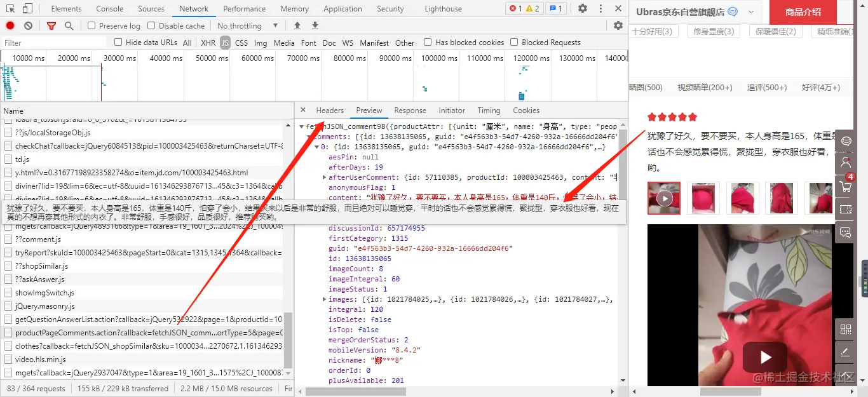868x397 pixels.
Task: Collapse the comment item 0 node
Action: [x=317, y=147]
